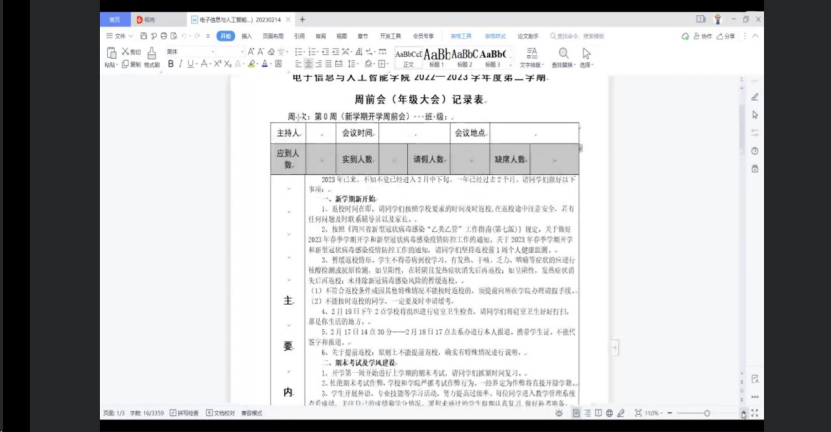Click the character border icon

click(x=278, y=64)
